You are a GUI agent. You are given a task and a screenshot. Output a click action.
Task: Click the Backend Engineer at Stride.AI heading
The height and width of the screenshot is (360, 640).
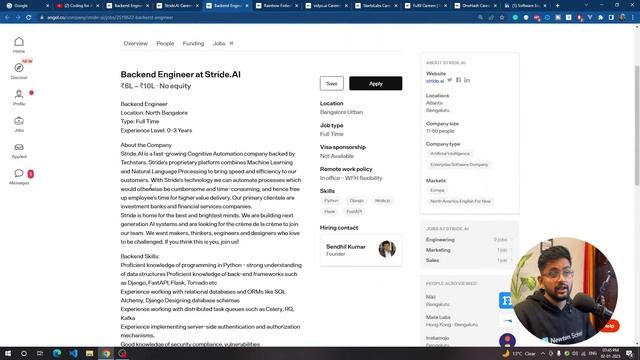tap(180, 74)
